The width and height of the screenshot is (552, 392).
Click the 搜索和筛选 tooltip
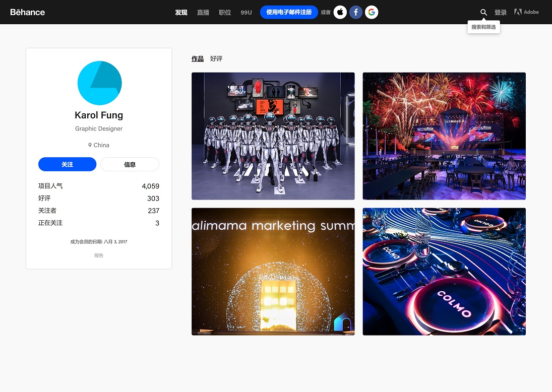484,27
